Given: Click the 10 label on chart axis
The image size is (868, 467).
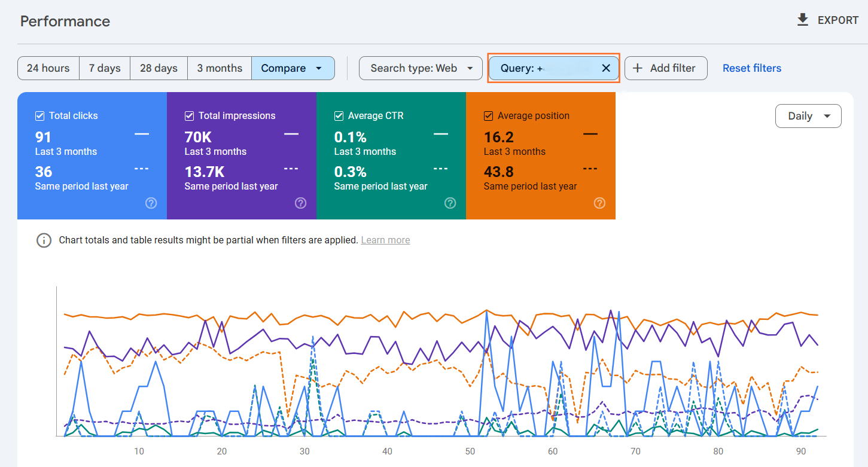Looking at the screenshot, I should tap(139, 451).
